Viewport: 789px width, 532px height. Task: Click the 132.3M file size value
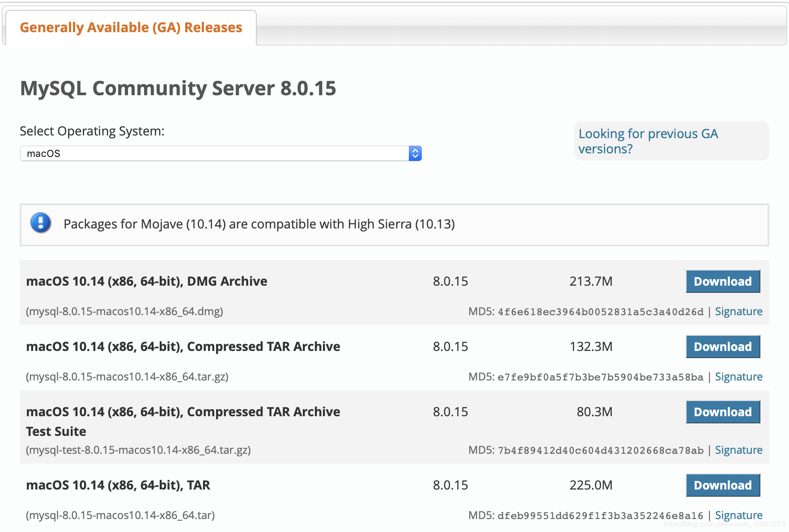[591, 346]
